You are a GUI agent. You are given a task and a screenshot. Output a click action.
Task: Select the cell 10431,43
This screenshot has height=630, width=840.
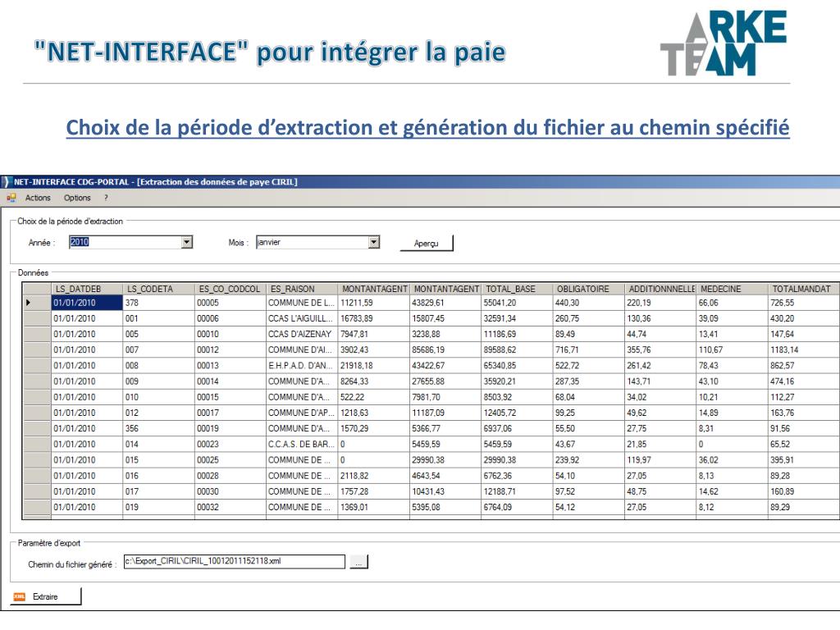[445, 491]
